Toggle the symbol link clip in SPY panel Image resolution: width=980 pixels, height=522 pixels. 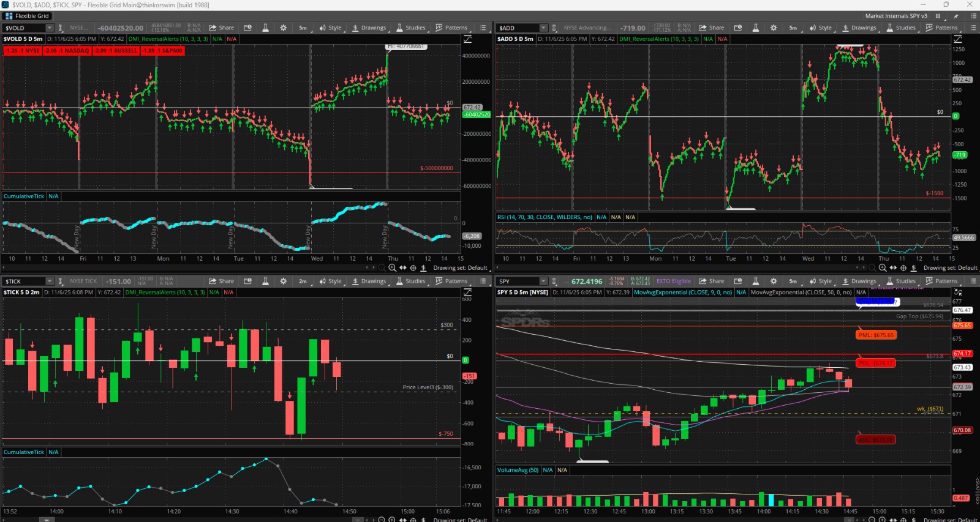[x=554, y=281]
